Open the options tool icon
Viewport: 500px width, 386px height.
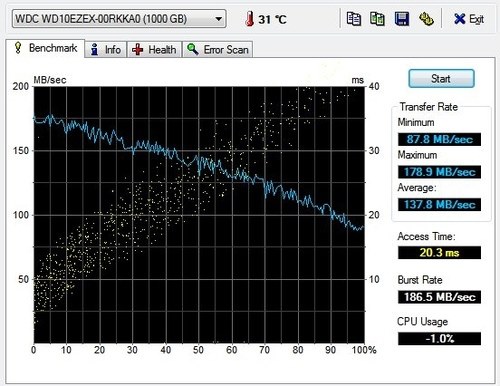point(426,19)
